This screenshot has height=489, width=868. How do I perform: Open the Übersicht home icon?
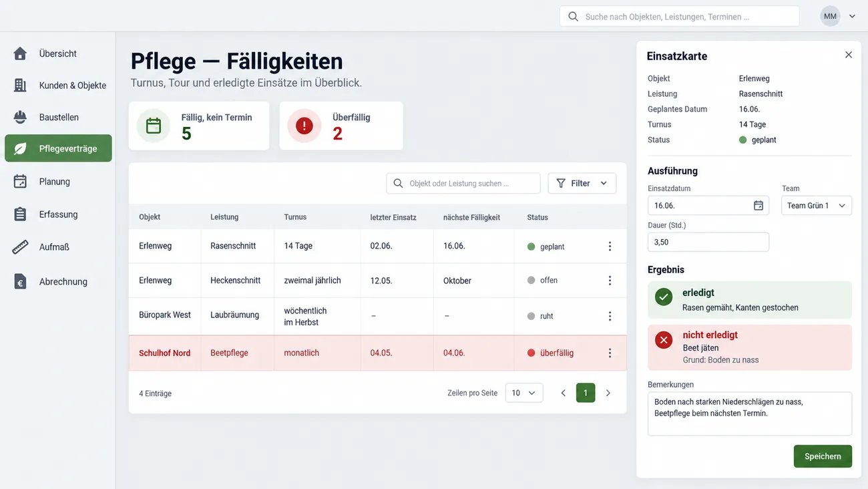20,53
